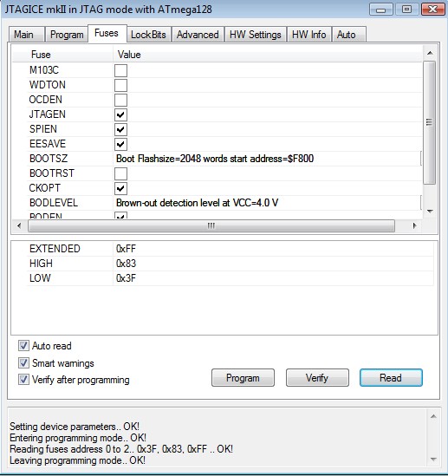Click the Verify button
Image resolution: width=448 pixels, height=476 pixels.
[317, 378]
